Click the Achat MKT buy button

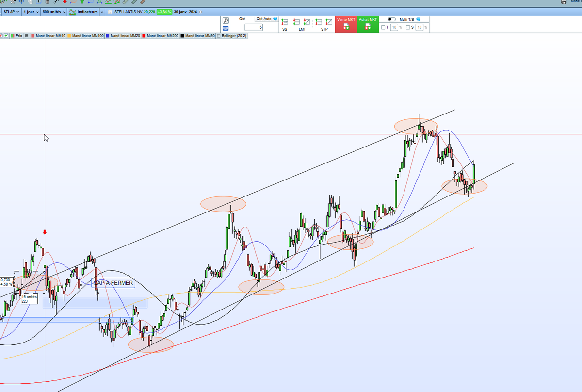(x=368, y=24)
